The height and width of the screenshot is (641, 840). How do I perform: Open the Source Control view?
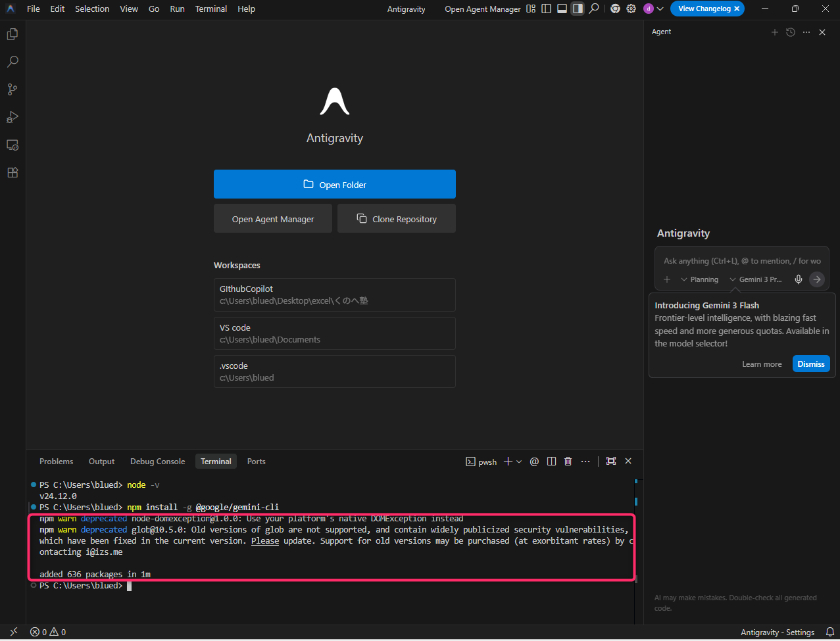pyautogui.click(x=12, y=89)
